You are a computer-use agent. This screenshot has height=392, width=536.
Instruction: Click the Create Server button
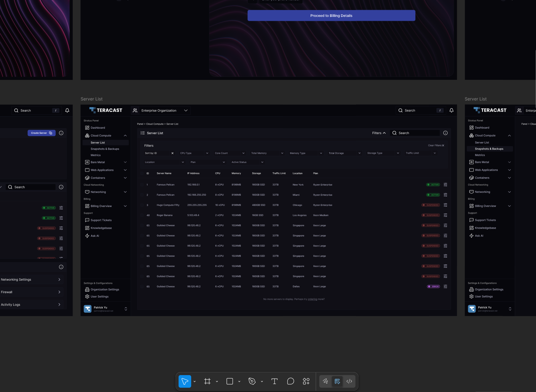pos(41,133)
